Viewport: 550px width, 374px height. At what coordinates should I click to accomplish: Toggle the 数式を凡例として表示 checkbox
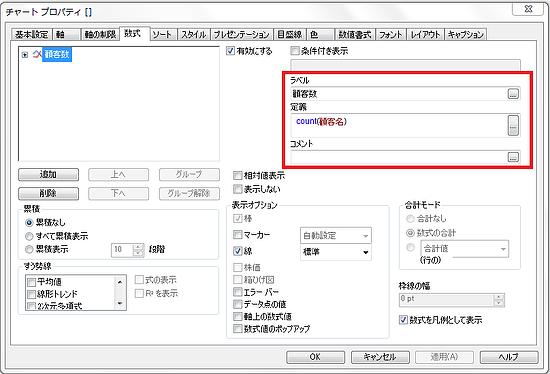(x=403, y=320)
